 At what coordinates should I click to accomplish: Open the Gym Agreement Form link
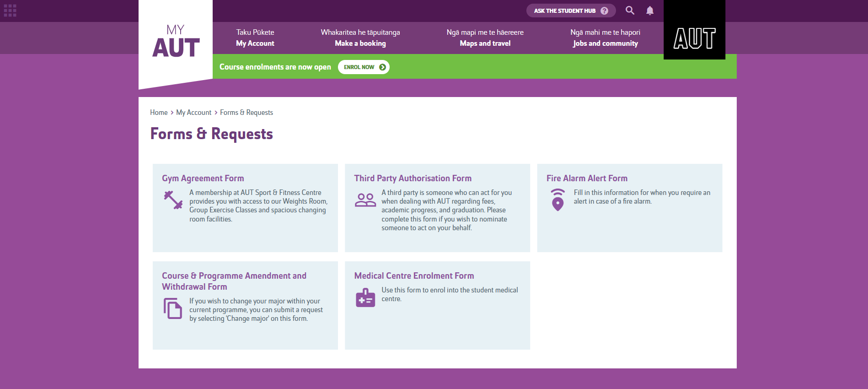click(203, 178)
